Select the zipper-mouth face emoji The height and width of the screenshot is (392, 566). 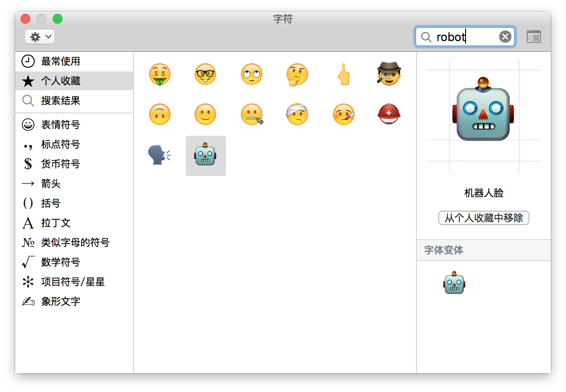point(252,115)
